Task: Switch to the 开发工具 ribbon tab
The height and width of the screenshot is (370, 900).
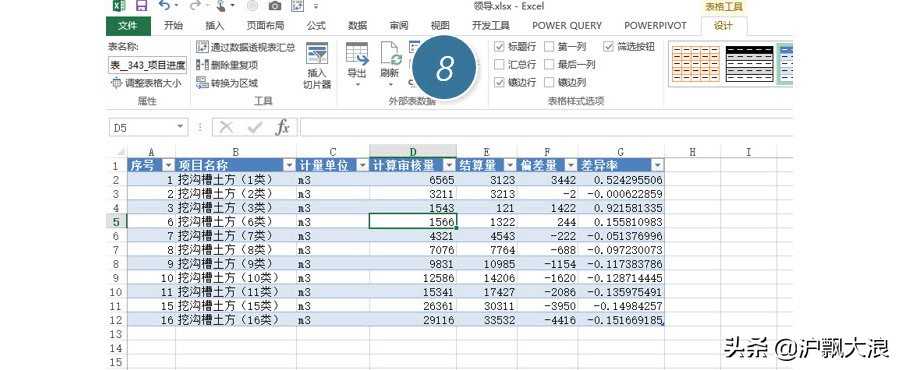Action: [491, 25]
